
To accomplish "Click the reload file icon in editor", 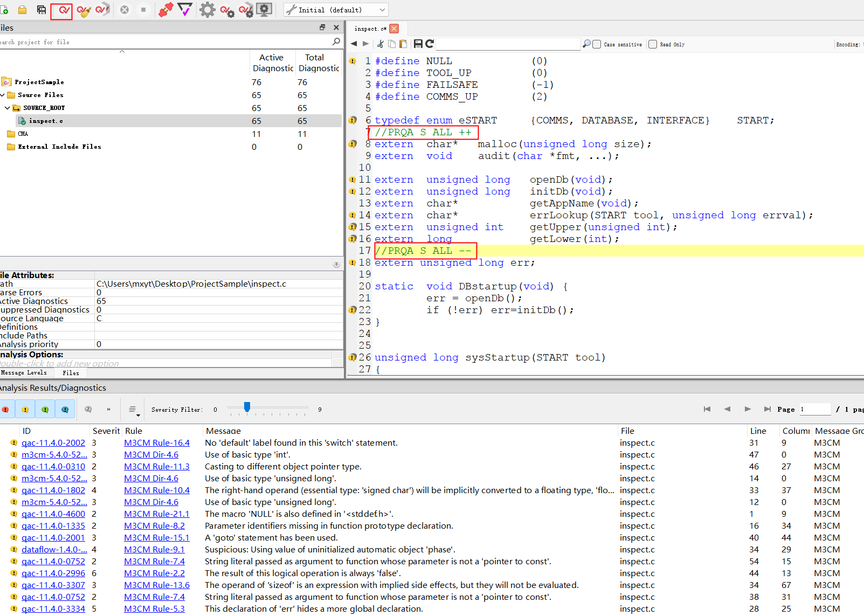I will 430,44.
